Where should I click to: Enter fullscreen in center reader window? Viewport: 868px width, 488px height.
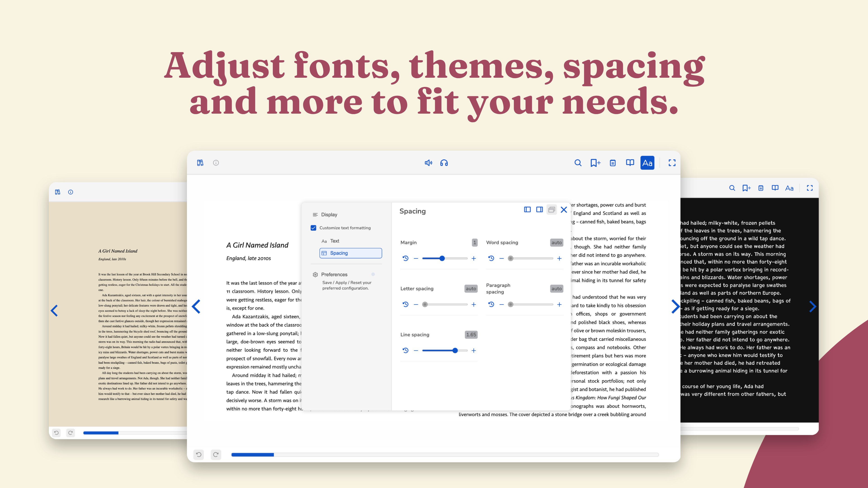pos(672,163)
